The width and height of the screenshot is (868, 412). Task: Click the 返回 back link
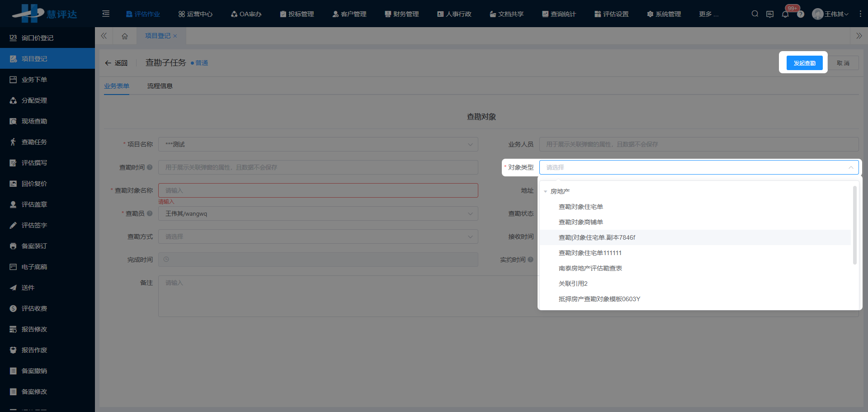[116, 62]
